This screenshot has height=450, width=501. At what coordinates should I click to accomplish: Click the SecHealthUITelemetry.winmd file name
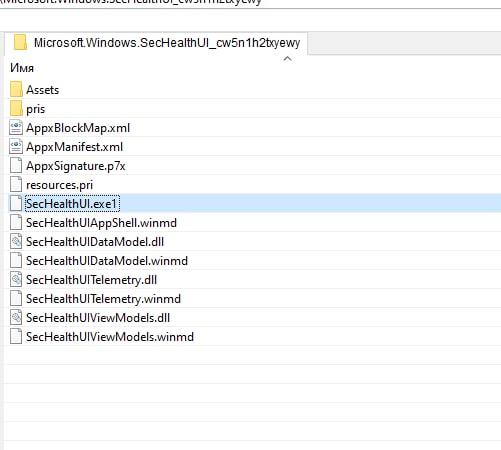[103, 299]
